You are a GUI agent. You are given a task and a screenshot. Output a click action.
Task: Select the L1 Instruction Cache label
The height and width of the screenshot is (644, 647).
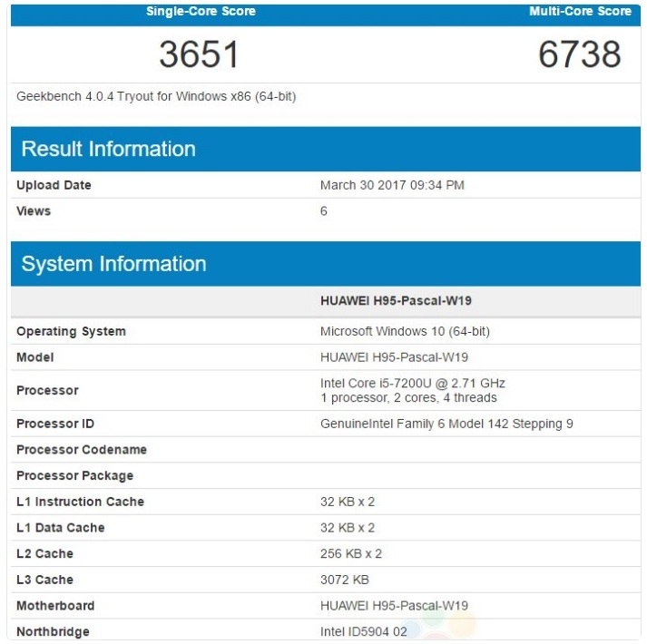click(x=80, y=502)
